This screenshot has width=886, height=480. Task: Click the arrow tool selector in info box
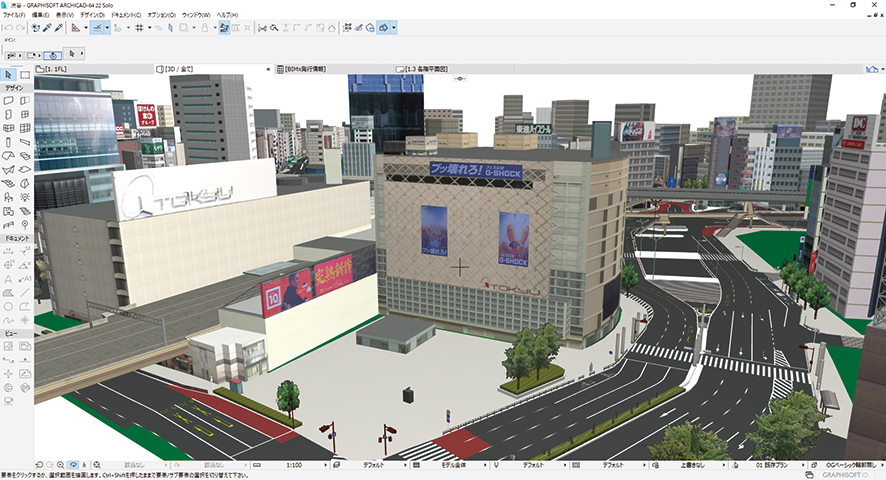[x=72, y=54]
